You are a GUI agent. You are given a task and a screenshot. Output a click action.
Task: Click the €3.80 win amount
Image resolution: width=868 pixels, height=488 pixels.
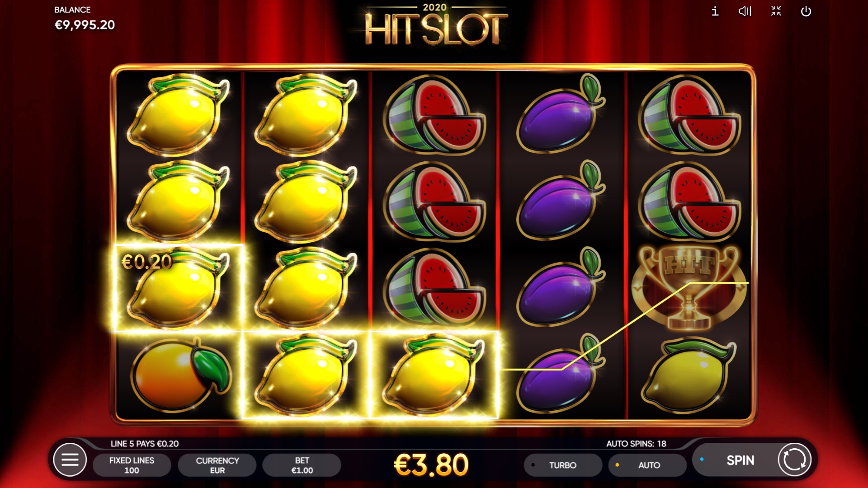tap(431, 465)
